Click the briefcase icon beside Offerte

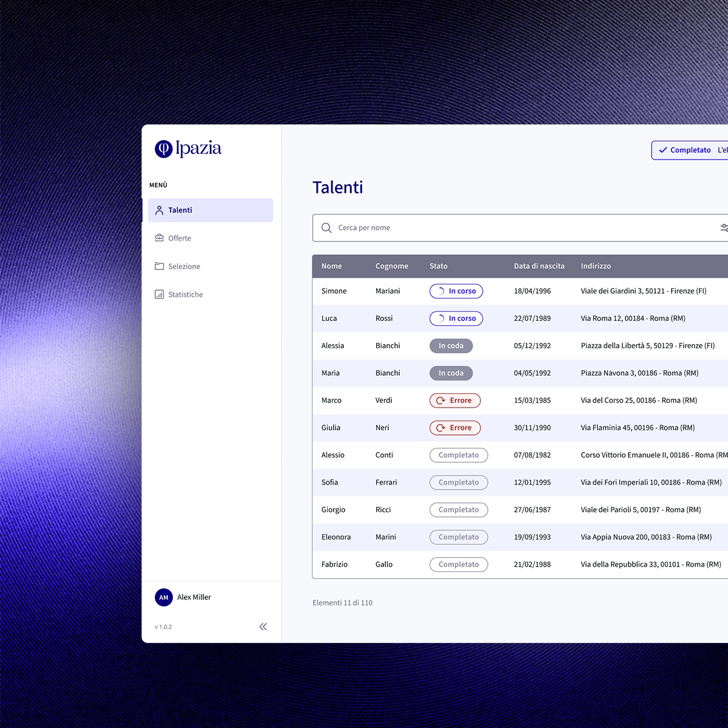pos(160,238)
